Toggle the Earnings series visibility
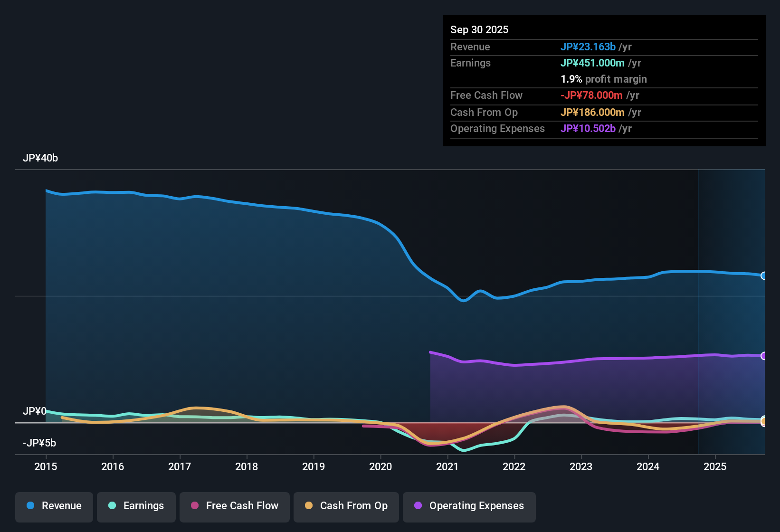This screenshot has height=532, width=780. (x=136, y=506)
